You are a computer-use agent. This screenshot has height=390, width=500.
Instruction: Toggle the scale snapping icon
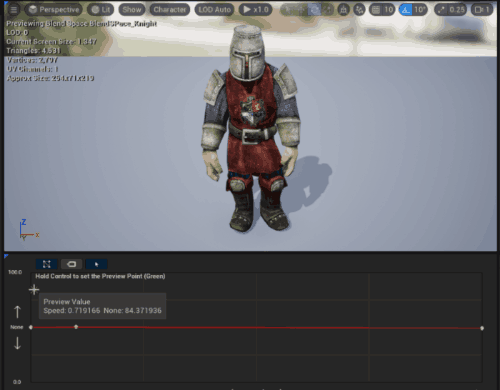[x=441, y=10]
